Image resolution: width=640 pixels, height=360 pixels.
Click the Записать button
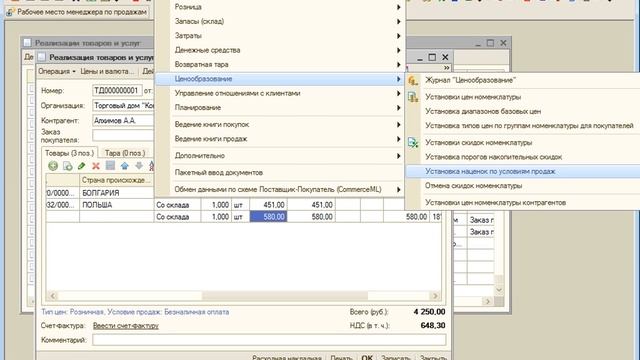(x=396, y=358)
